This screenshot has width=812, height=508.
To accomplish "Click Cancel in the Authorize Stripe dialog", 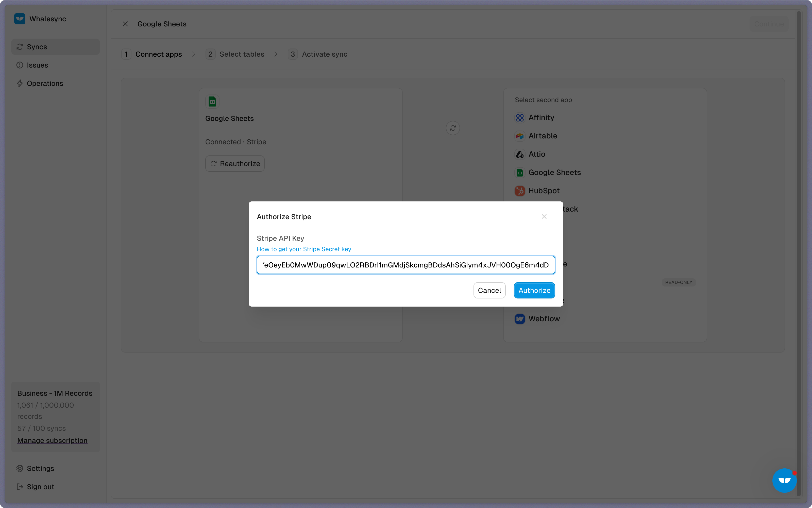I will pyautogui.click(x=489, y=290).
